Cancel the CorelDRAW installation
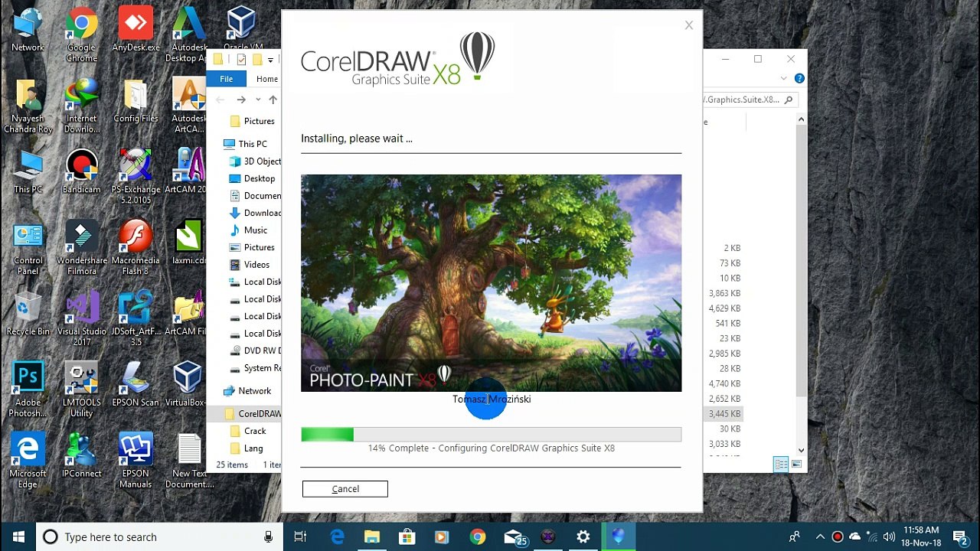Image resolution: width=980 pixels, height=551 pixels. pos(345,489)
